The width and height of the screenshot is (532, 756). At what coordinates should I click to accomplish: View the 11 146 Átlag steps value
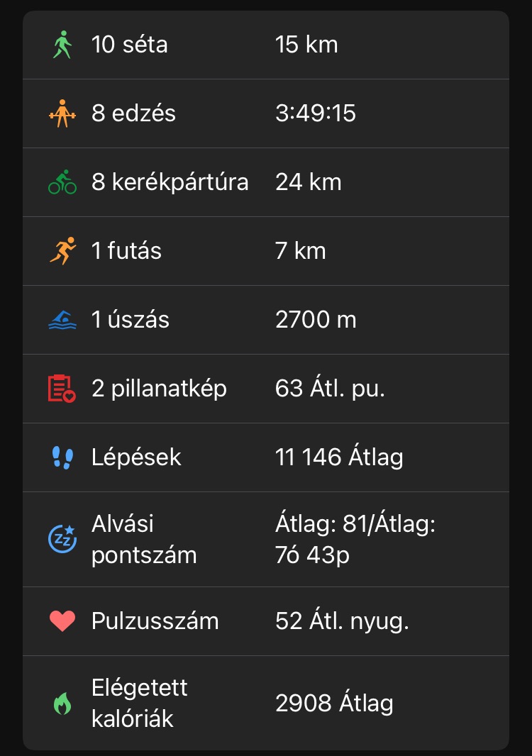339,457
